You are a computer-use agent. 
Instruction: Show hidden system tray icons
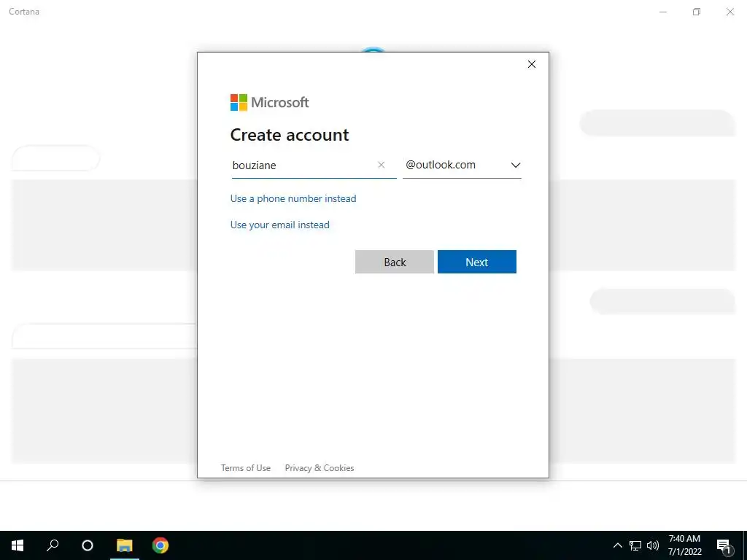point(617,545)
